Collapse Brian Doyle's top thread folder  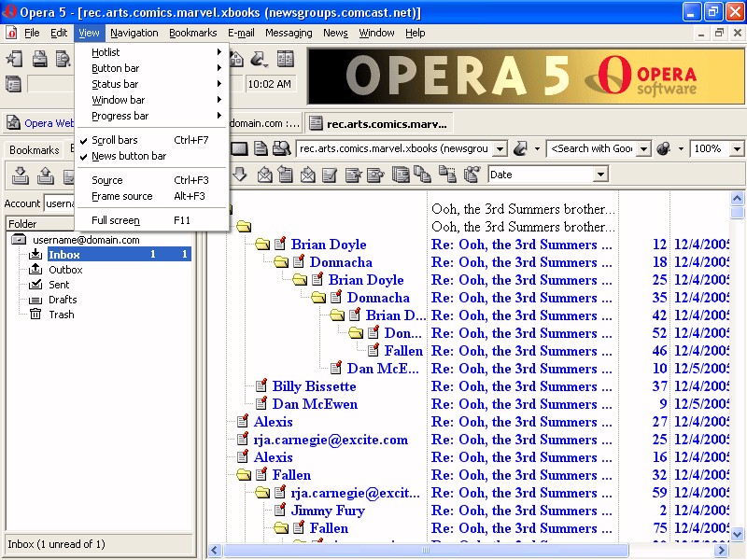coord(262,245)
